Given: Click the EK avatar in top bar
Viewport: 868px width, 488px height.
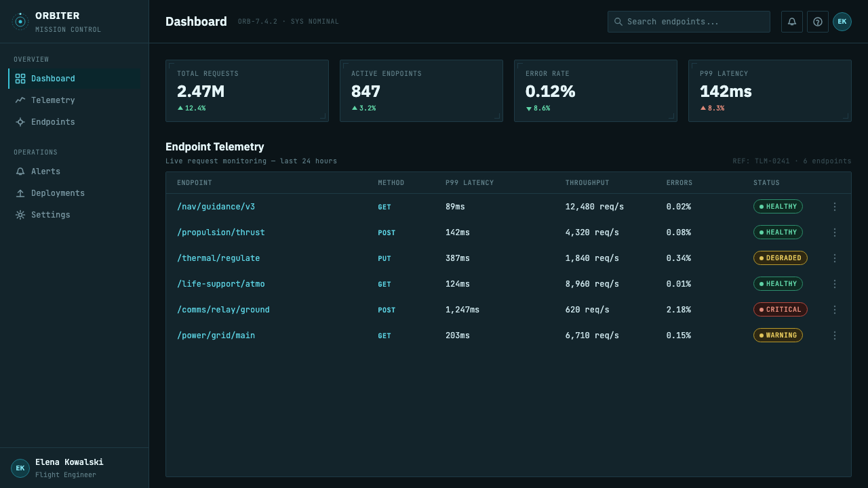Looking at the screenshot, I should click(x=842, y=22).
